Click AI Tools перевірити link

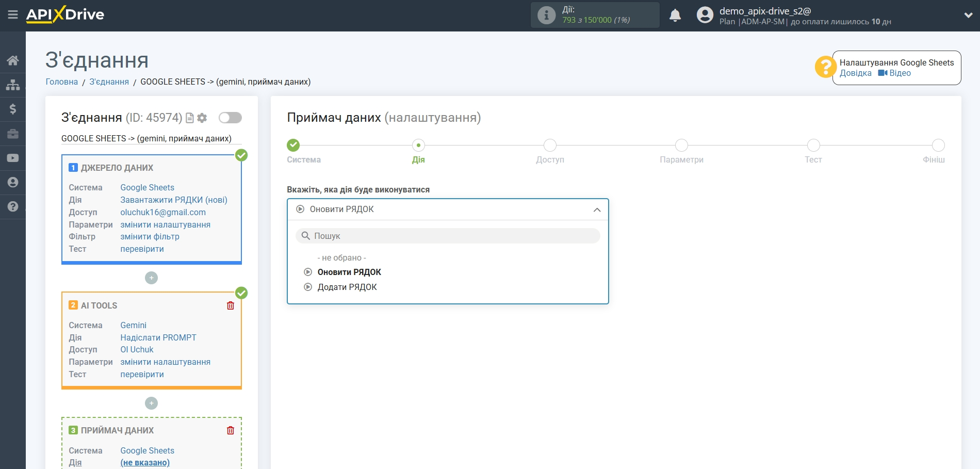coord(142,374)
